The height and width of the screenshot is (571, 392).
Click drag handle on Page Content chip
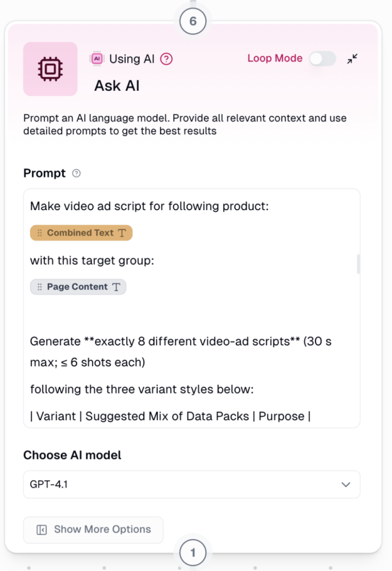pyautogui.click(x=40, y=287)
